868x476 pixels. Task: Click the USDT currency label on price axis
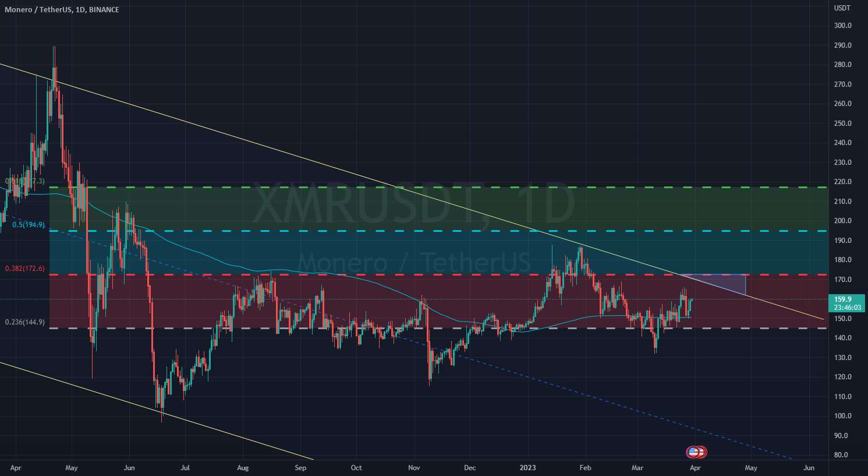click(x=842, y=8)
